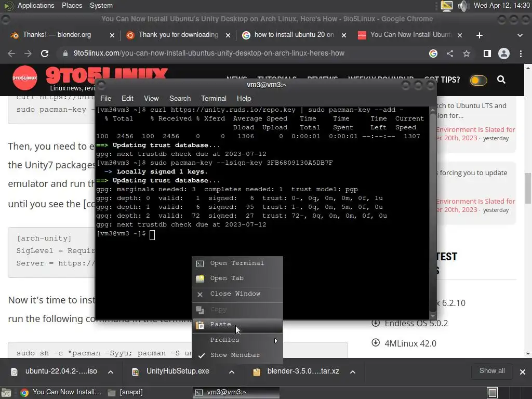Go back in Chrome

[x=11, y=54]
